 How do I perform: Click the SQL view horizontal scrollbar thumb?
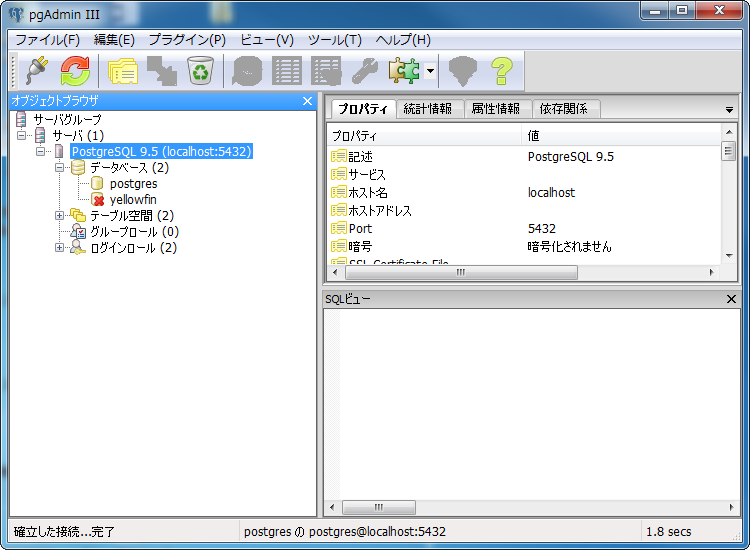pos(379,507)
